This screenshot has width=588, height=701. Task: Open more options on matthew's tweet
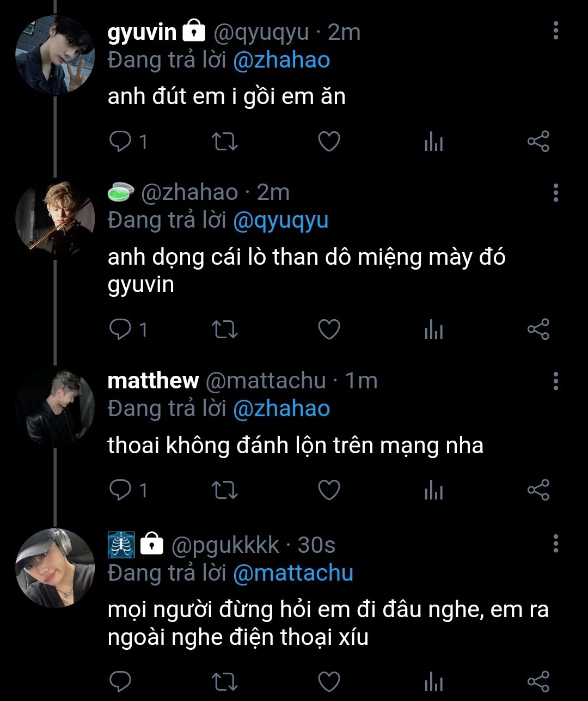click(x=555, y=381)
